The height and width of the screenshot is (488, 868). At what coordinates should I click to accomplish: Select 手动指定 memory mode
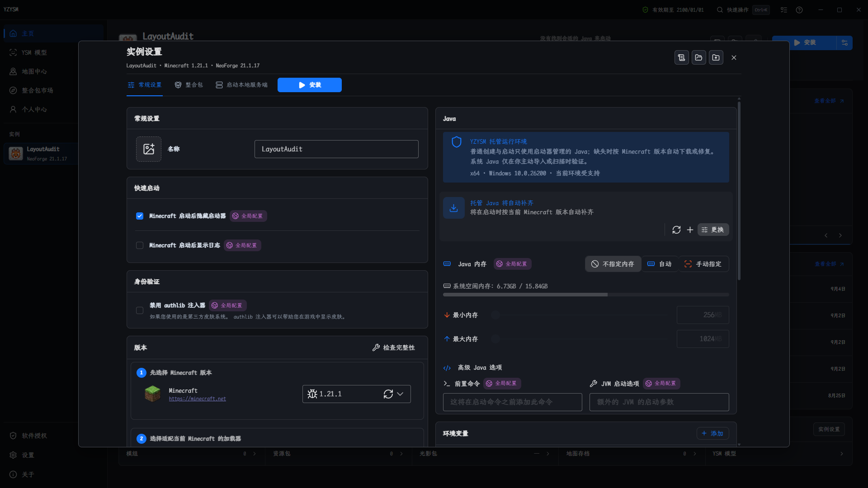point(703,264)
